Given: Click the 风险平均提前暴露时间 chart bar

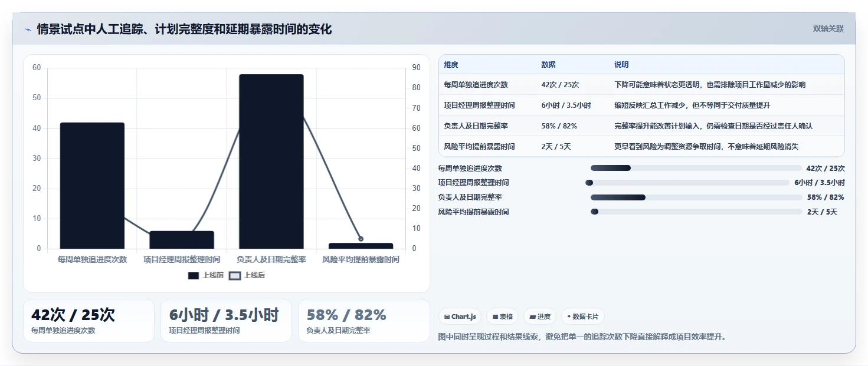Looking at the screenshot, I should pyautogui.click(x=361, y=246).
